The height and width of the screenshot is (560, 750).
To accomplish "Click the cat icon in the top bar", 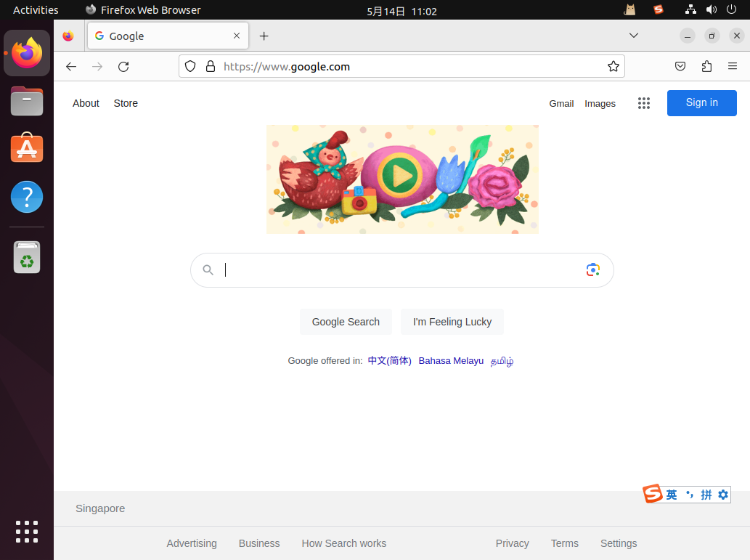I will [x=630, y=9].
